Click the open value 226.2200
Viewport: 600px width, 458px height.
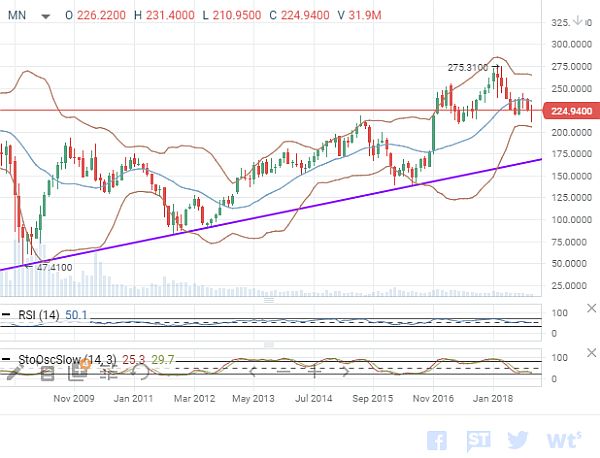[x=101, y=15]
